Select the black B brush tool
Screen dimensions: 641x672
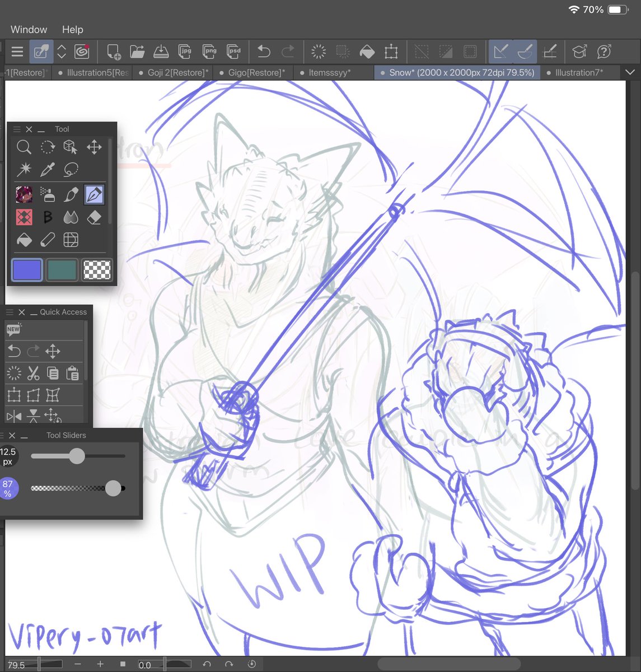click(x=48, y=217)
